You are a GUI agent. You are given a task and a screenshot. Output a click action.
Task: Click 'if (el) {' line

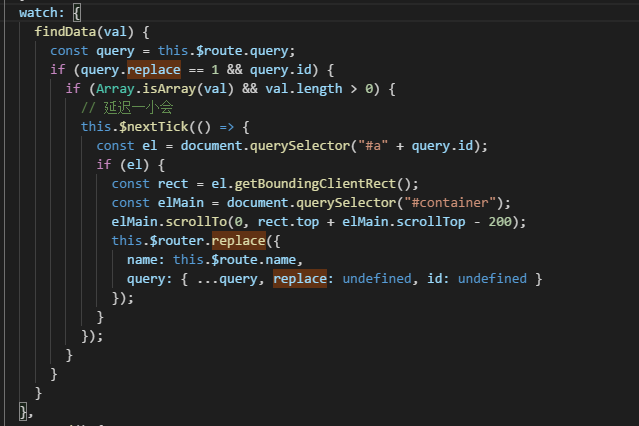pyautogui.click(x=130, y=165)
